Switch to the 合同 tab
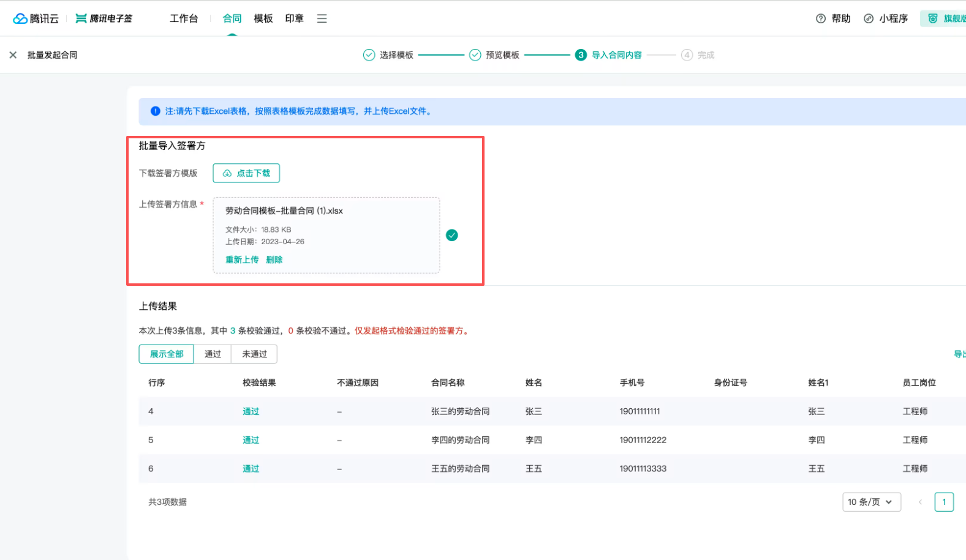Screen dimensions: 966x560 pos(232,18)
